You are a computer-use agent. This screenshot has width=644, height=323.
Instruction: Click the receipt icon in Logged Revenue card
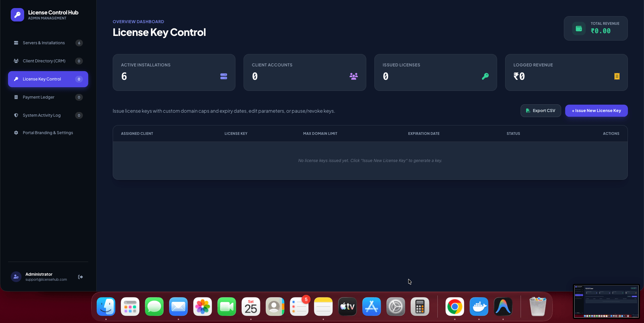point(617,76)
